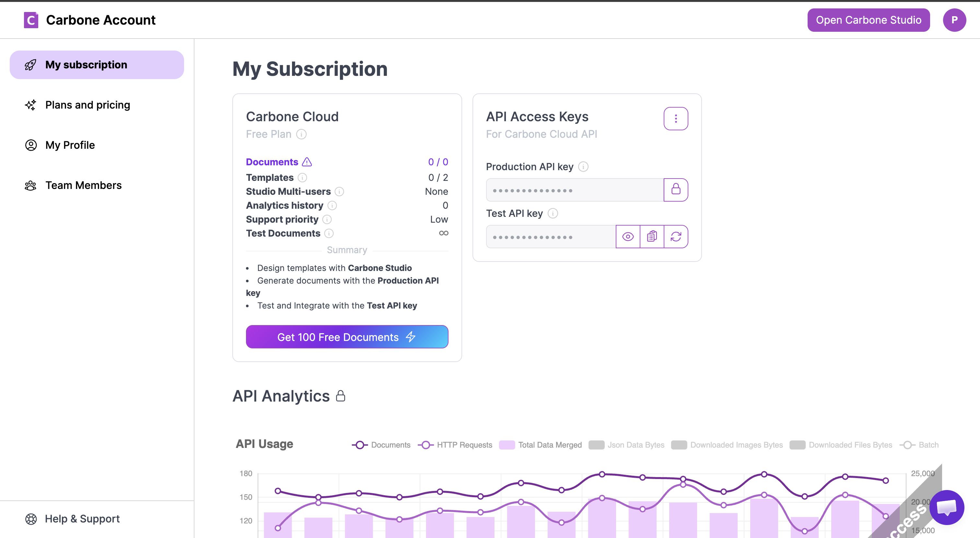Go to My subscription in sidebar

point(97,65)
